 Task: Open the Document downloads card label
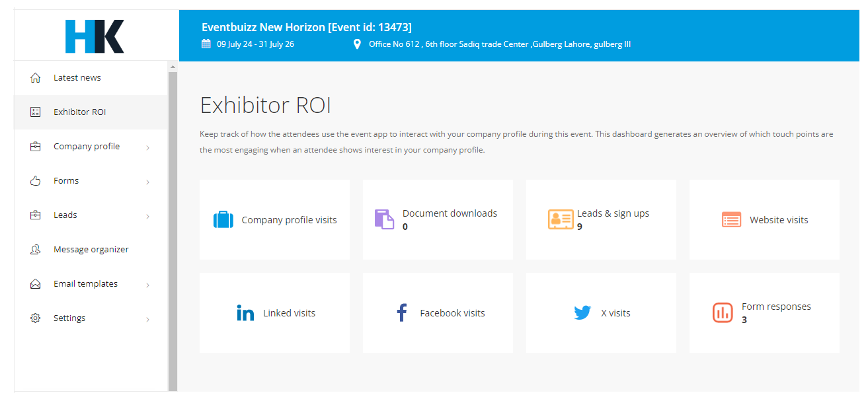(x=450, y=213)
